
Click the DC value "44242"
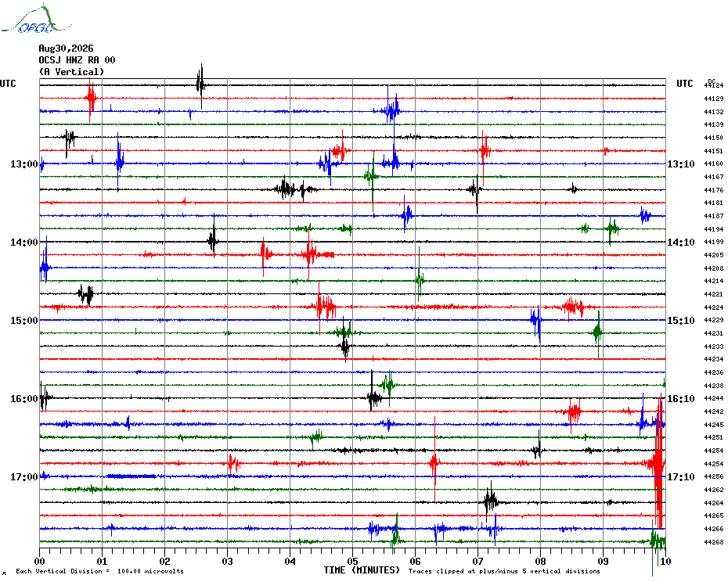tap(714, 411)
